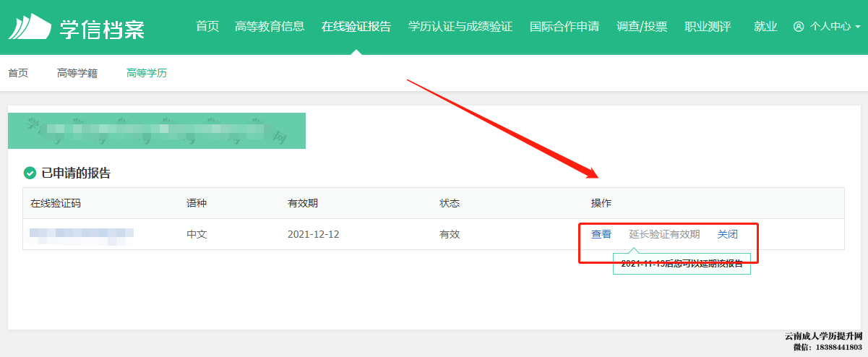
Task: Click the 已申请的报告 heading text
Action: [x=76, y=173]
